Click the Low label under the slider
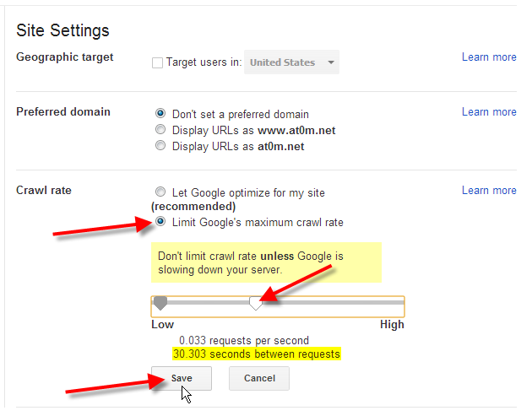532x416 pixels. (x=163, y=325)
